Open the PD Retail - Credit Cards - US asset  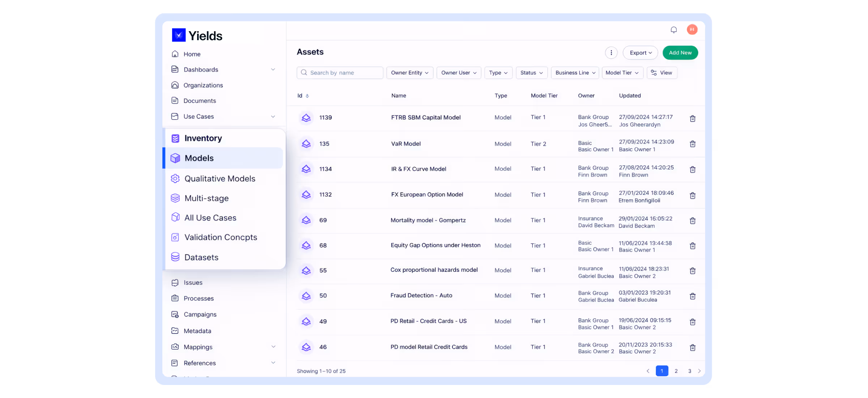pos(428,321)
